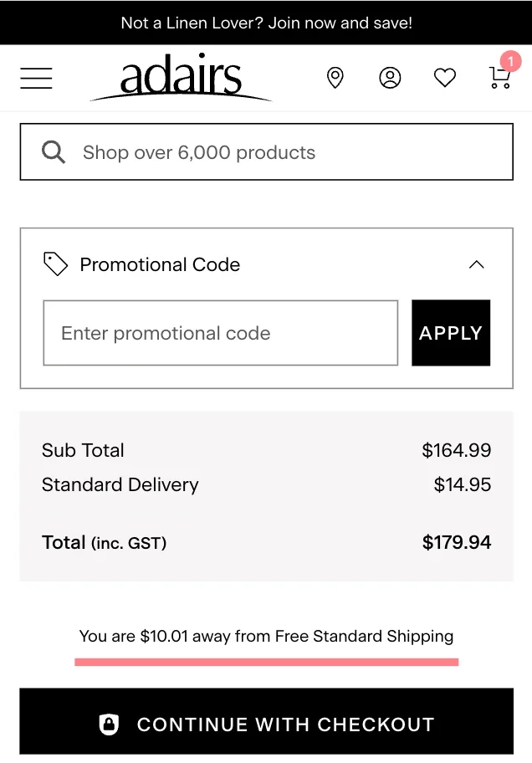Click the Promotional Code header to collapse it

point(159,264)
